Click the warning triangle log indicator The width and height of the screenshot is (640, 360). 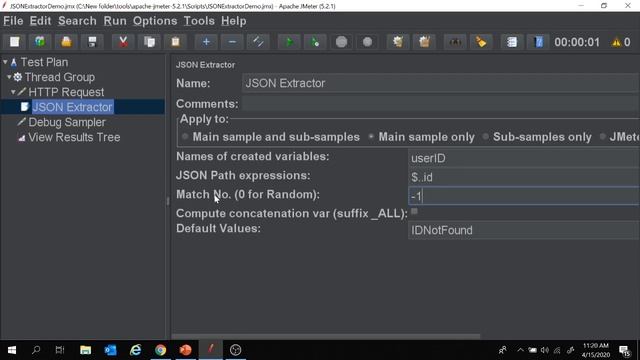point(616,42)
